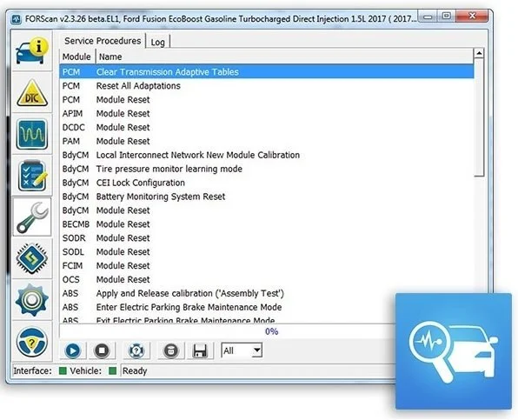Click the save floppy disk icon
Image resolution: width=518 pixels, height=420 pixels.
tap(200, 350)
